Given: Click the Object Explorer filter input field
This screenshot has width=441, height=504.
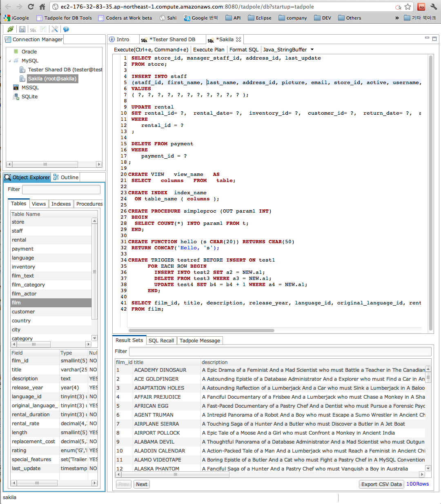Looking at the screenshot, I should pos(61,189).
